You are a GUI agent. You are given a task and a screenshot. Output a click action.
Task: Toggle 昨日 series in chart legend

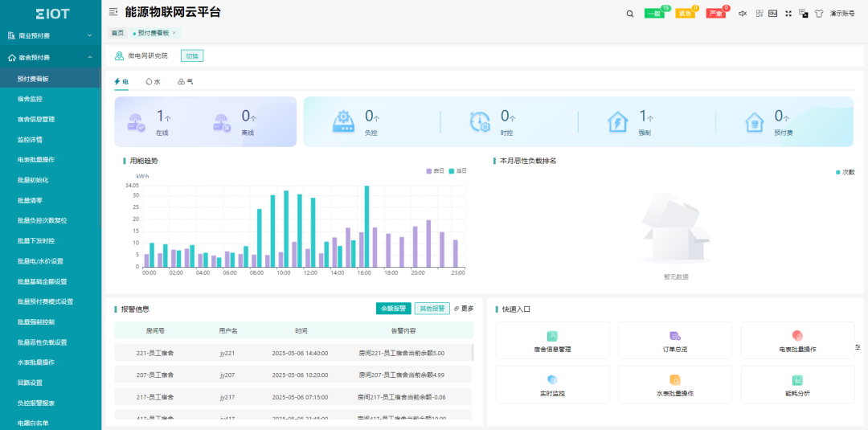pyautogui.click(x=435, y=171)
